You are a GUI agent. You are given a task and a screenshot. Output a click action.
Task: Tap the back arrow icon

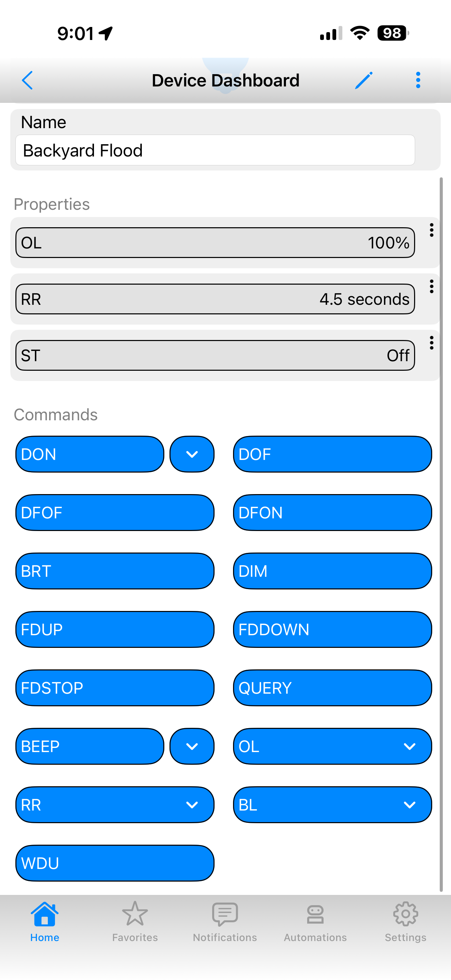coord(27,80)
